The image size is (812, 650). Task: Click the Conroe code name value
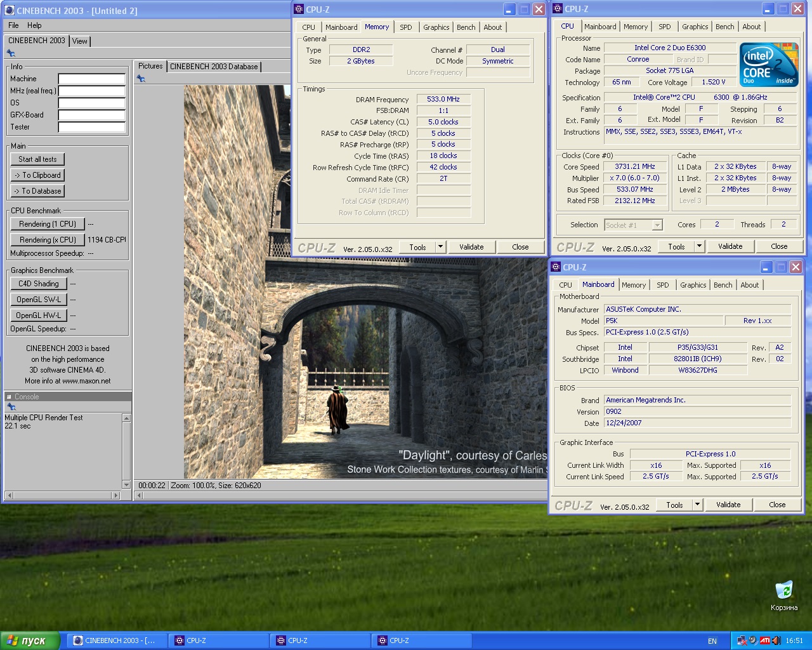pos(638,59)
